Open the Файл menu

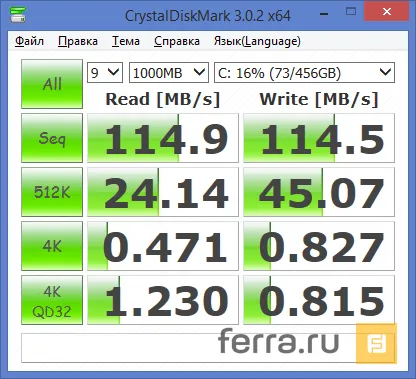tap(29, 41)
